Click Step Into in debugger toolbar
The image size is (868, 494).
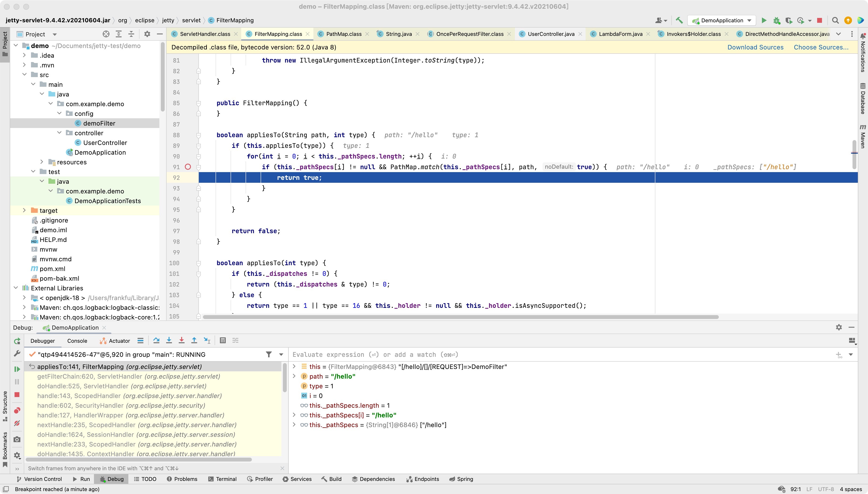(169, 340)
